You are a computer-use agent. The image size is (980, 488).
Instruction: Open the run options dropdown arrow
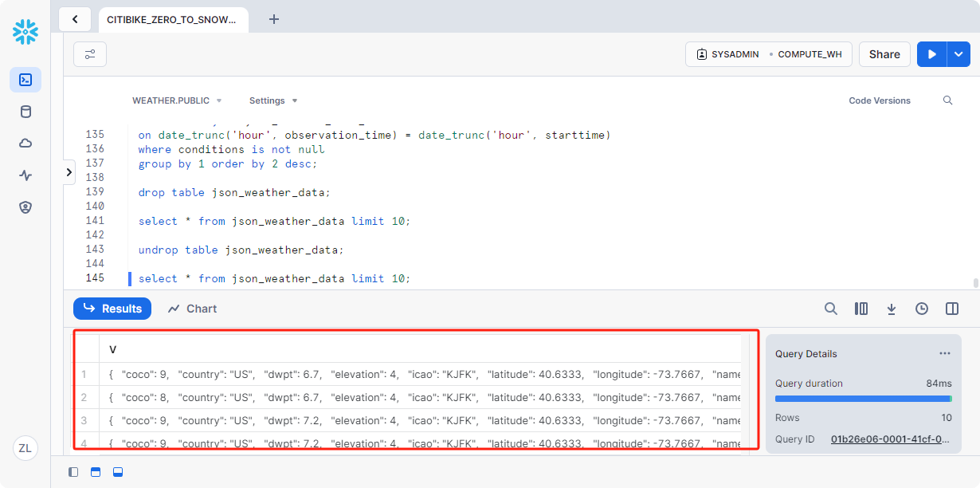coord(958,54)
